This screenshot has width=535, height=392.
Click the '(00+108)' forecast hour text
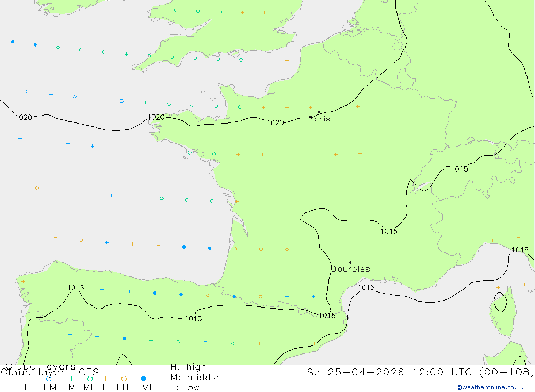tap(506, 372)
